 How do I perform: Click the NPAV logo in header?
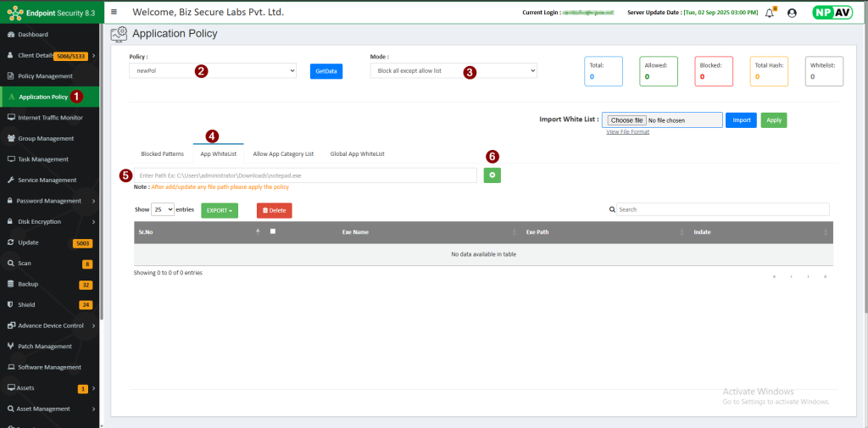(x=830, y=13)
